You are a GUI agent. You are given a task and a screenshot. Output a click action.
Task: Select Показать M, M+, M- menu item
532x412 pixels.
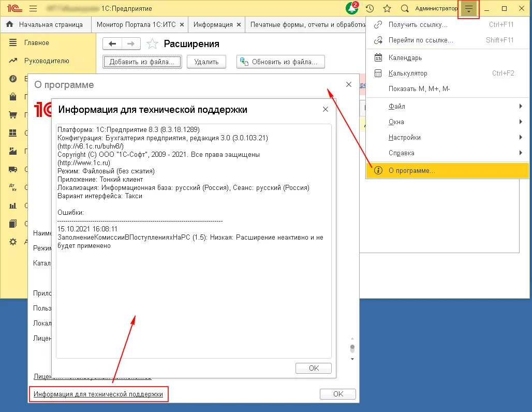(x=448, y=89)
